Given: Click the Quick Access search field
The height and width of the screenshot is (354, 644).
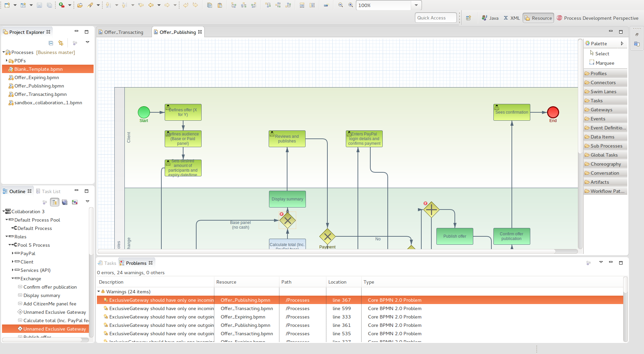Looking at the screenshot, I should click(436, 18).
